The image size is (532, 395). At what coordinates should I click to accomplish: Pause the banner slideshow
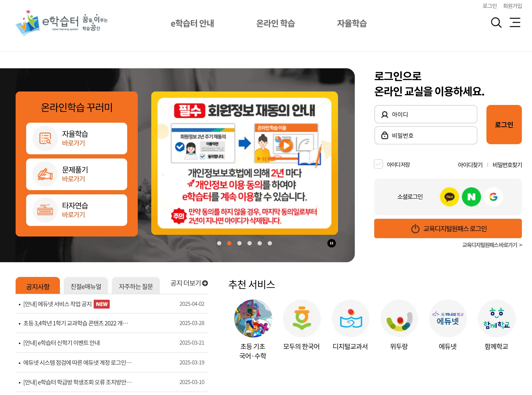tap(331, 243)
